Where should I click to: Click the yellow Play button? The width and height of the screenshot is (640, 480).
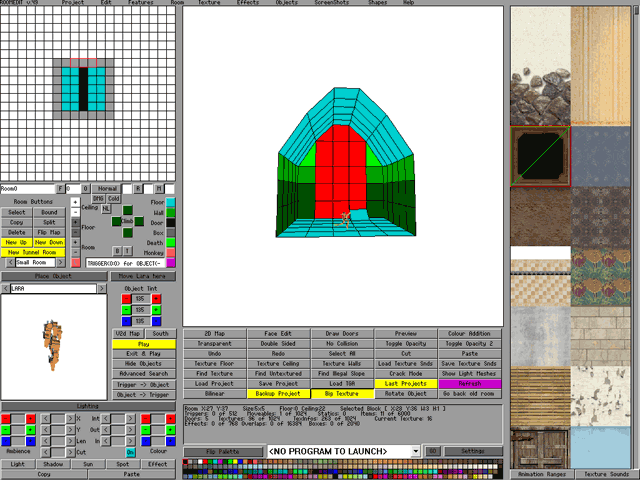(x=144, y=343)
